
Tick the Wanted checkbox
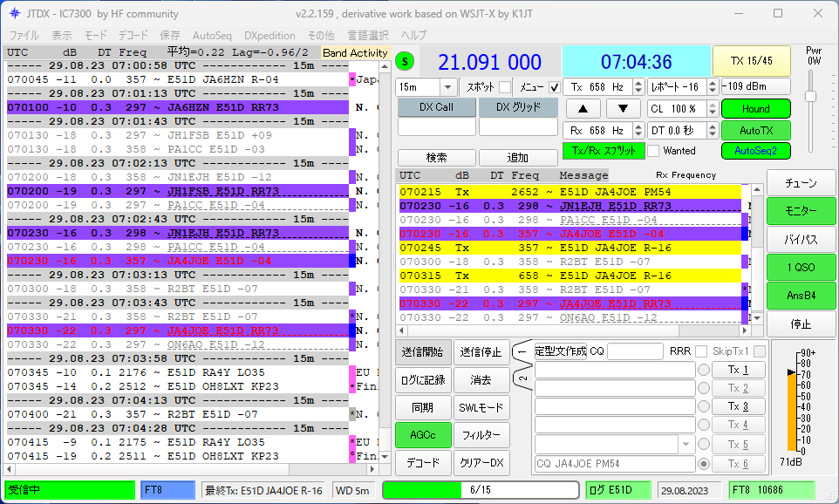pos(653,151)
